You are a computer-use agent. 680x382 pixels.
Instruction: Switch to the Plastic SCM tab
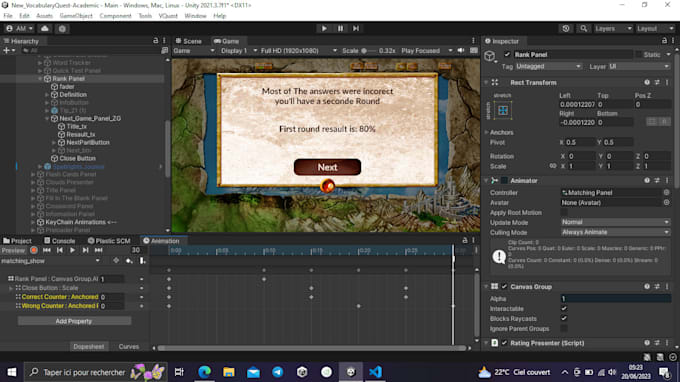pos(109,241)
